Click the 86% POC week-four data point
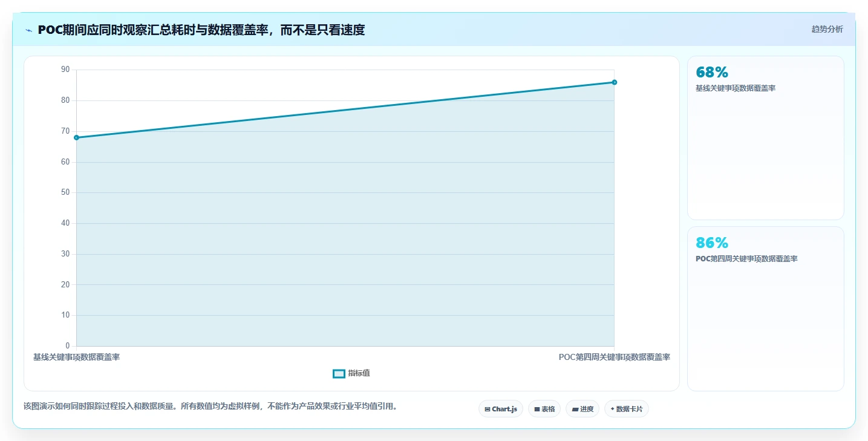Screen dimensions: 868x441 614,82
